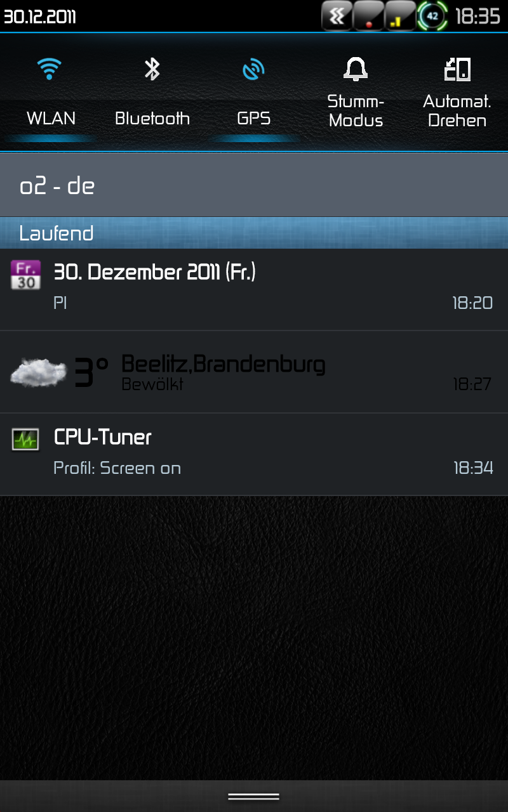Open the 30. Dezember 2011 notification
This screenshot has height=812, width=508.
tap(254, 289)
